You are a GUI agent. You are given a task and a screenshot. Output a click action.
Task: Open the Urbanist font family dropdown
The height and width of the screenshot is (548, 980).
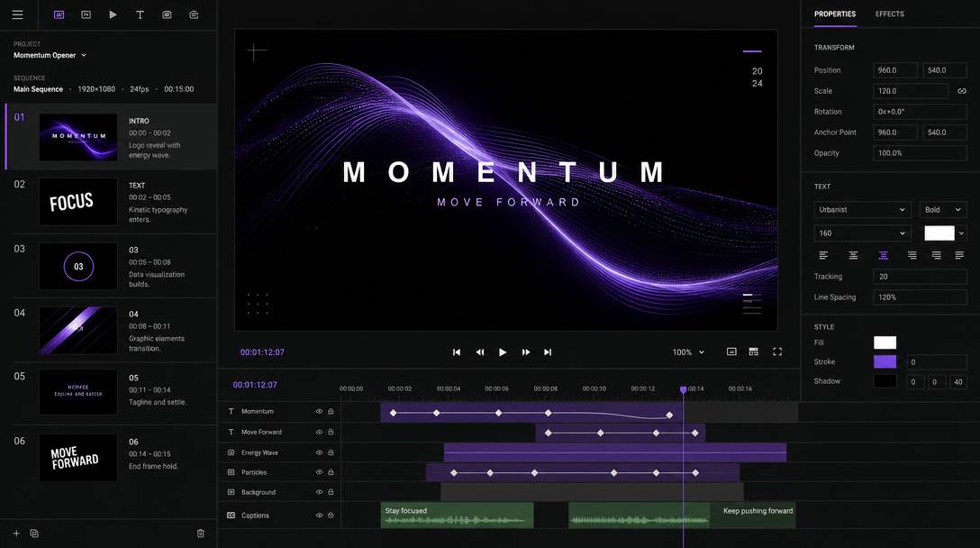(862, 210)
